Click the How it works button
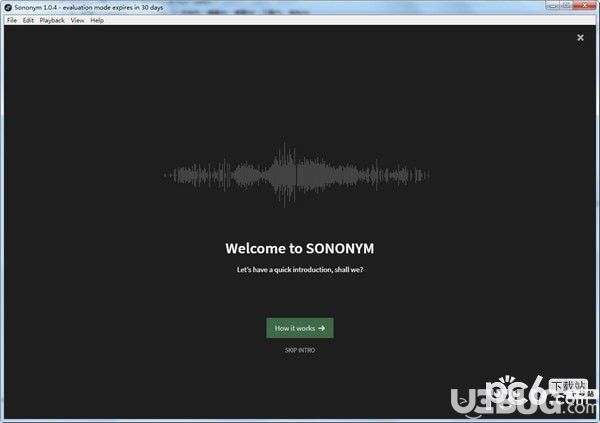This screenshot has height=423, width=600. coord(300,328)
